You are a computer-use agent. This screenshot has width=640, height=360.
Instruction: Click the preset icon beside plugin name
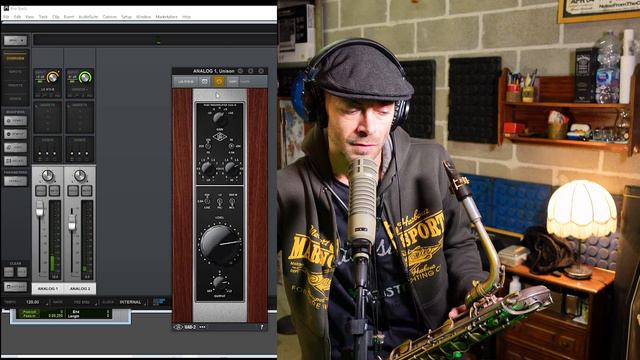(204, 82)
